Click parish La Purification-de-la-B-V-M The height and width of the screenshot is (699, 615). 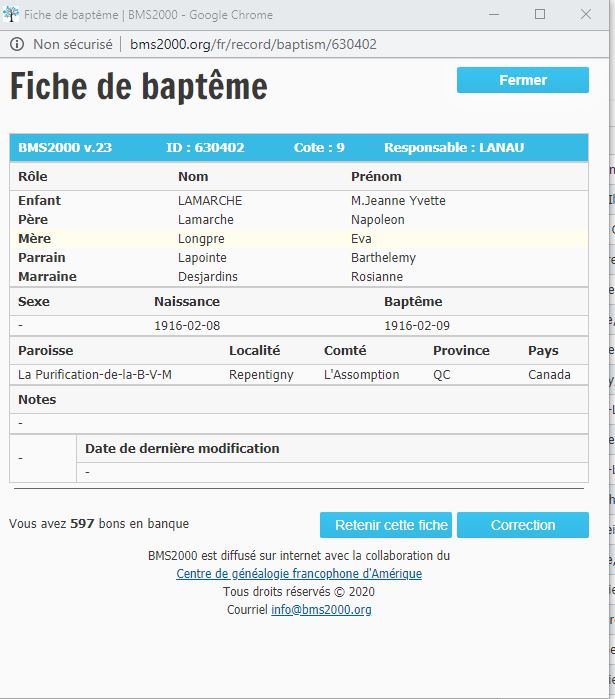(95, 375)
